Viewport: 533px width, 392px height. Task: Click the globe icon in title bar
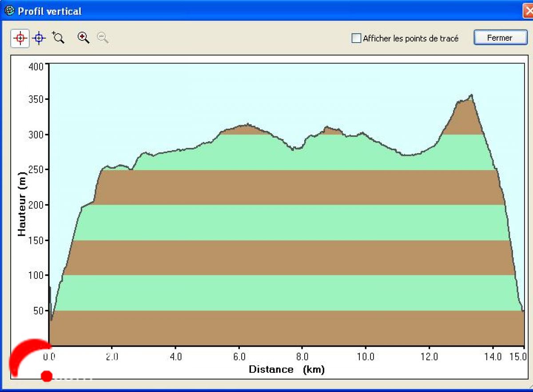(x=9, y=11)
